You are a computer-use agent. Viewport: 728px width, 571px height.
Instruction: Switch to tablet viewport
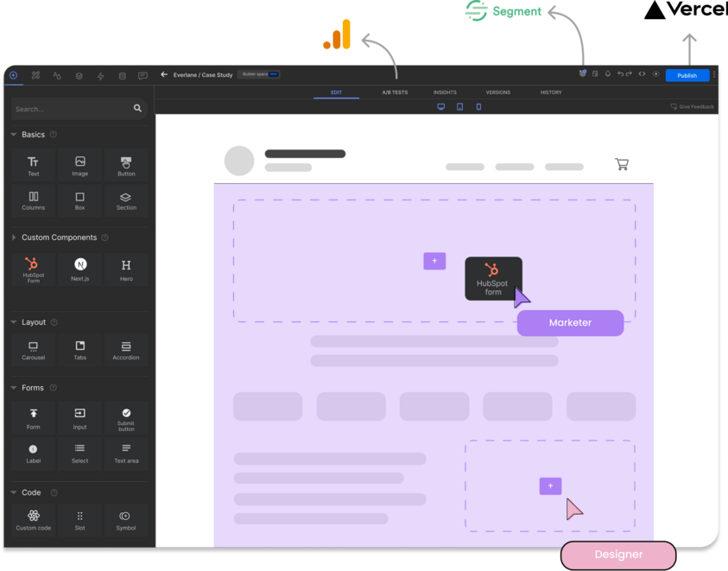(x=459, y=107)
